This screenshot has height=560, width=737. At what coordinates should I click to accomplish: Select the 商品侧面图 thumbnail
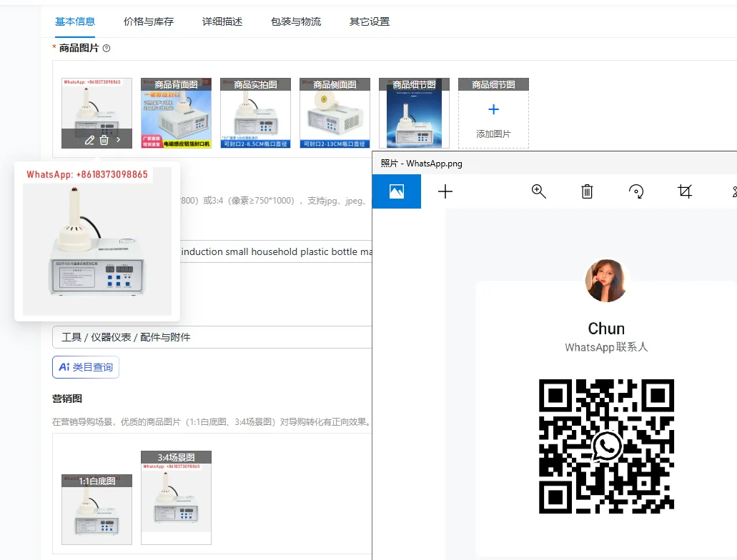(335, 114)
